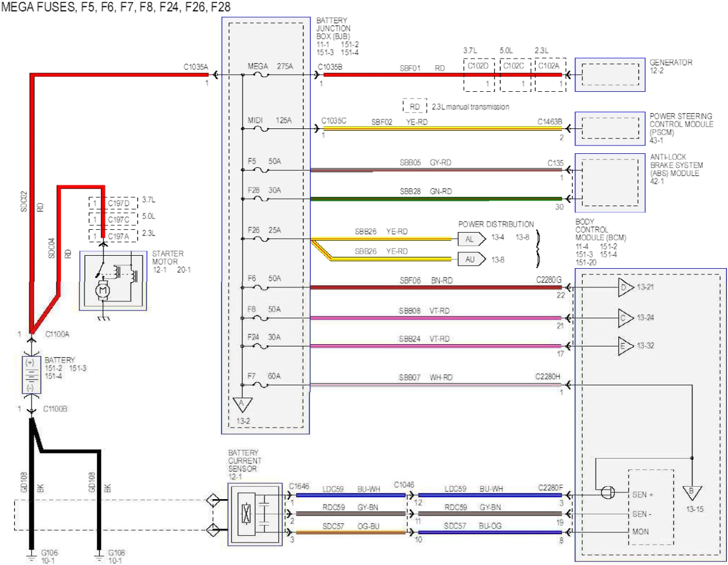Click the MON terminal label in BCM
Viewport: 728px width, 565px height.
(641, 532)
